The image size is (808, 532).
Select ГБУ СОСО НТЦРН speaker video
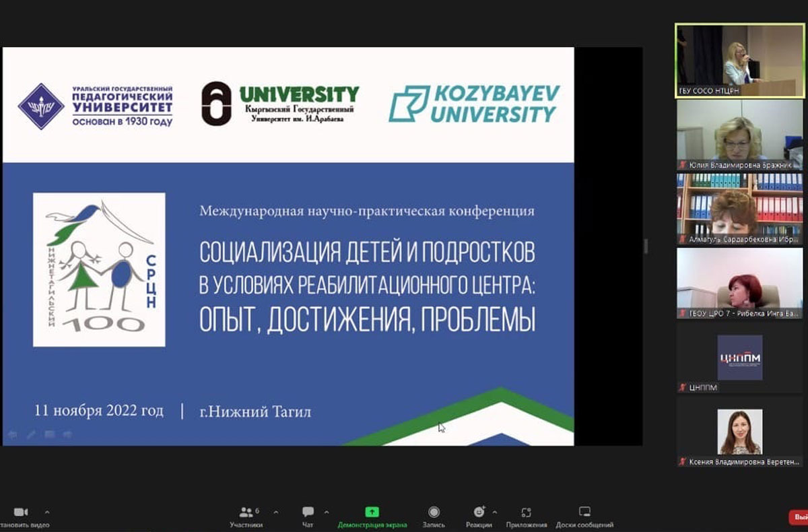click(x=739, y=60)
